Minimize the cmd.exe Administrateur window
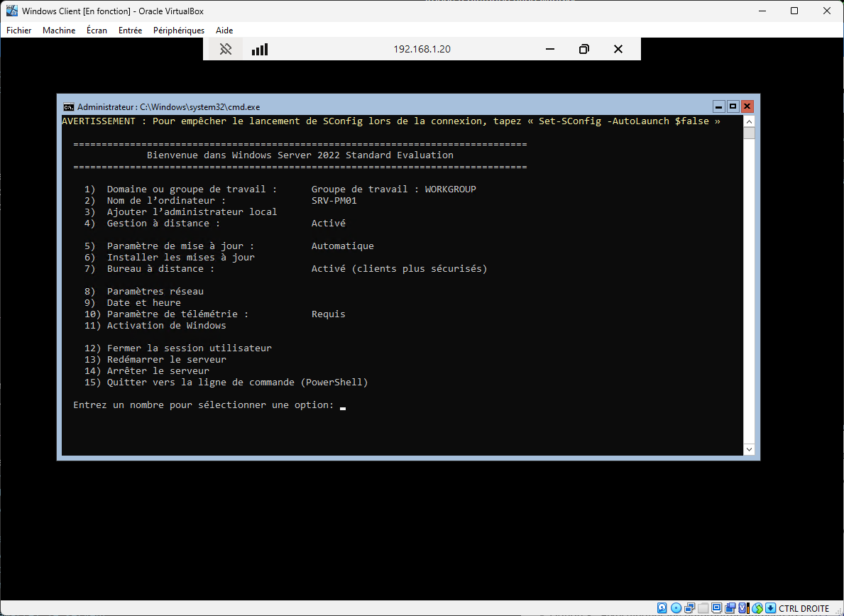 (718, 106)
